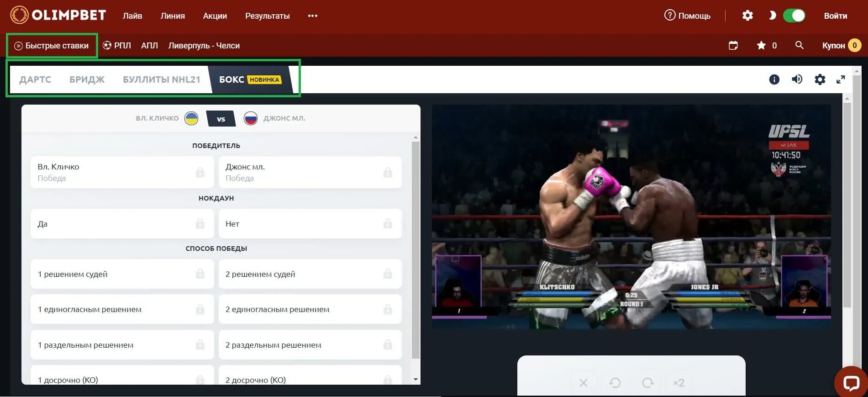Choose нокдаун Да option

coord(122,224)
